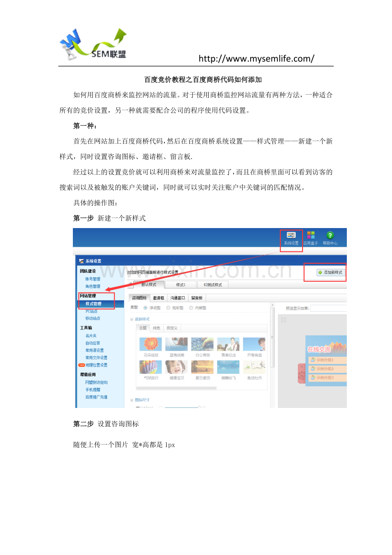
Task: Click the skin list horizontal scrollbar
Action: [176, 388]
